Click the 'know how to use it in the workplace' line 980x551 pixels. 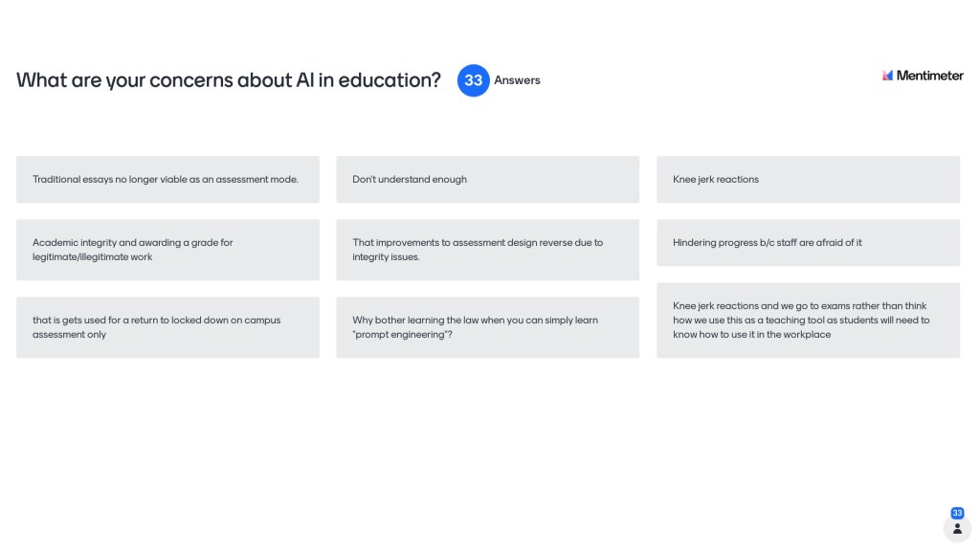point(751,335)
